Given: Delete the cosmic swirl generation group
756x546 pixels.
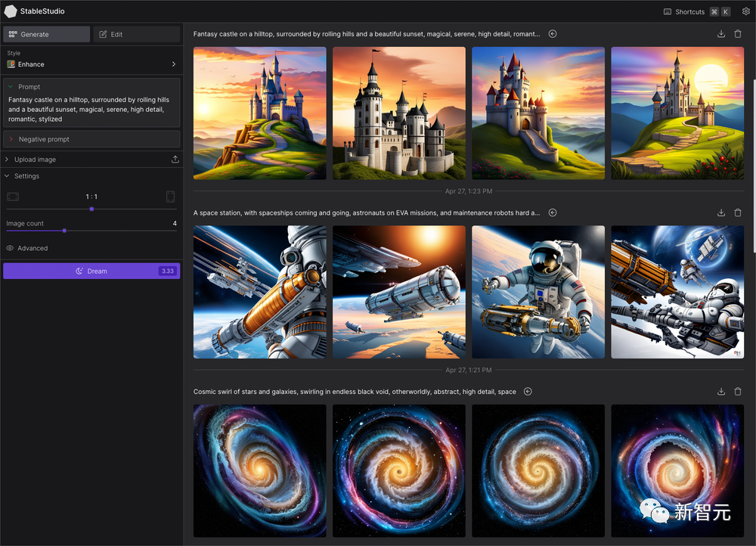Looking at the screenshot, I should 738,392.
